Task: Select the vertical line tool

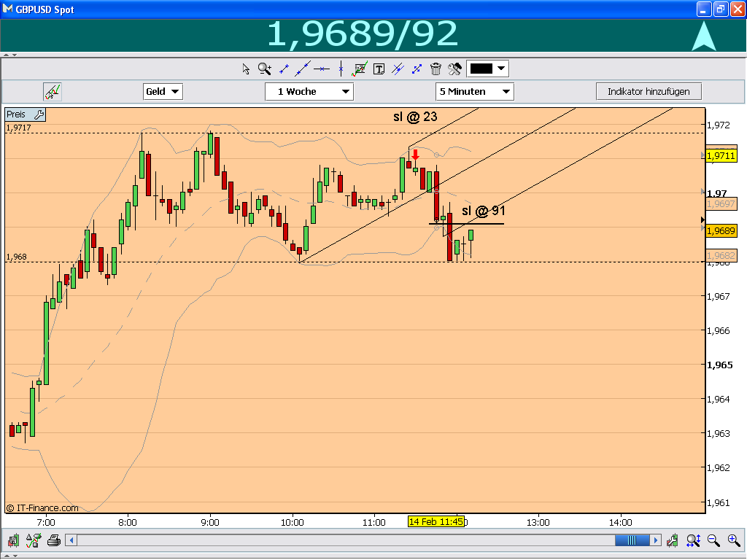Action: click(x=341, y=69)
